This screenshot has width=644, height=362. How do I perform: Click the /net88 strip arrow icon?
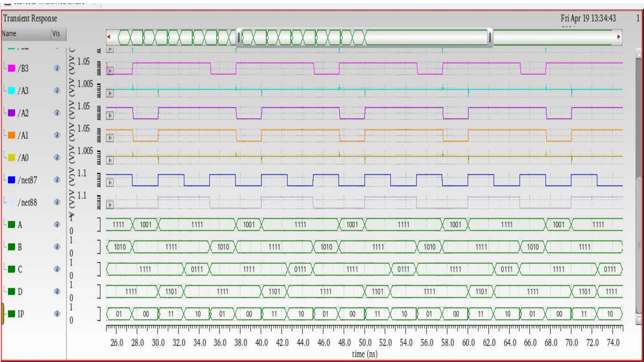coord(110,205)
